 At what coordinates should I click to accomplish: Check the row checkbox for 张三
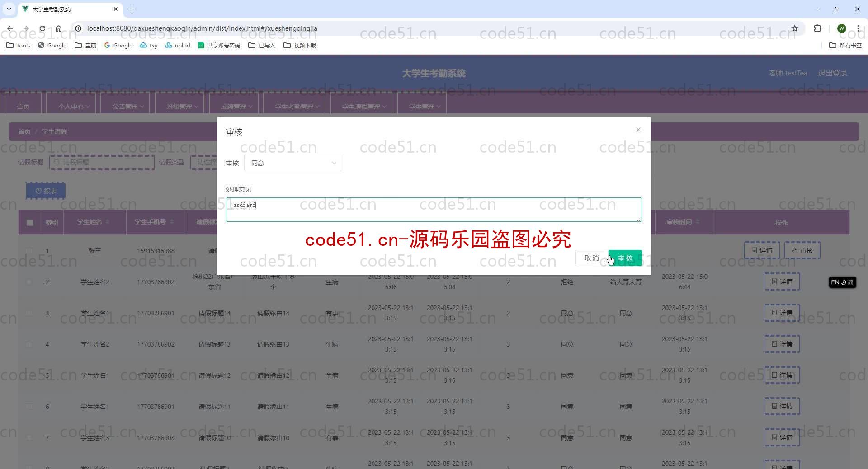(29, 251)
